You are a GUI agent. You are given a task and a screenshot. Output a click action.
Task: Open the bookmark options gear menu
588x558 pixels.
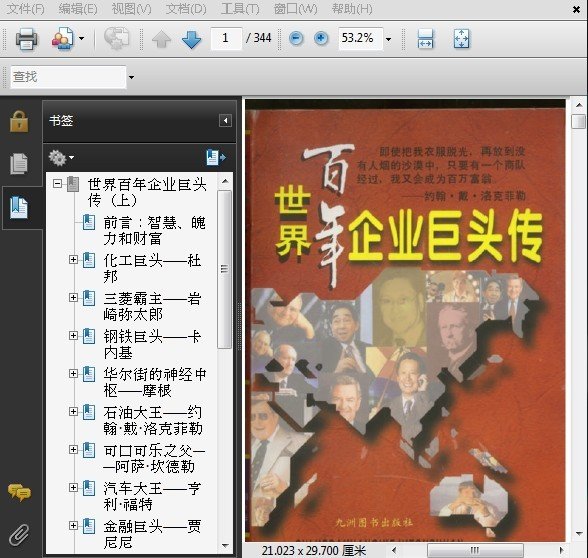pos(61,158)
